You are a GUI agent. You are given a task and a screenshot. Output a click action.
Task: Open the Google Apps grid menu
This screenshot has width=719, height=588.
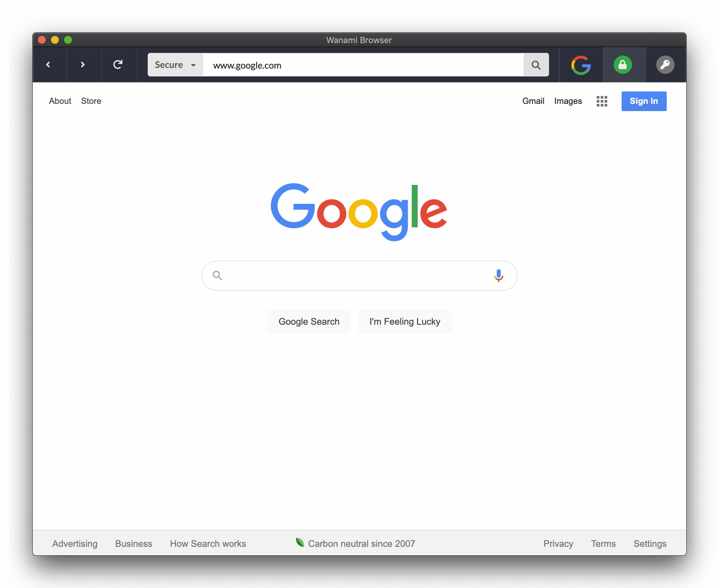tap(602, 101)
